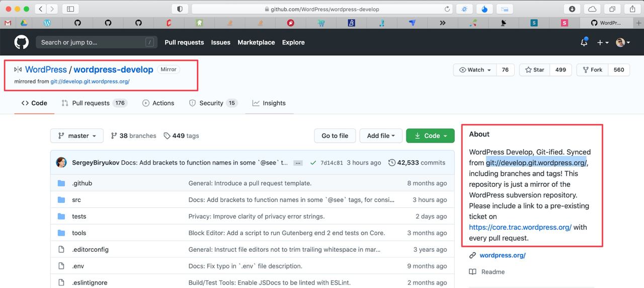
Task: Switch to the Gmail pinned tab
Action: 8,23
